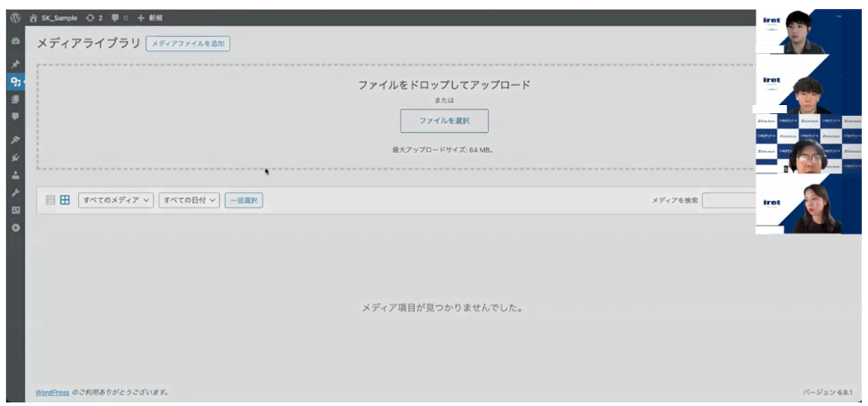
Task: Open the Settings sidebar icon
Action: [x=15, y=209]
